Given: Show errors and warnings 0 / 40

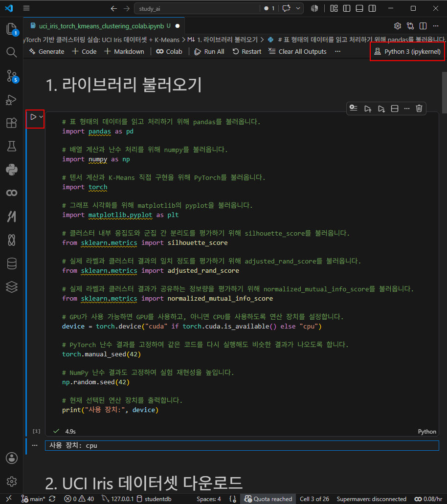Looking at the screenshot, I should tap(79, 499).
